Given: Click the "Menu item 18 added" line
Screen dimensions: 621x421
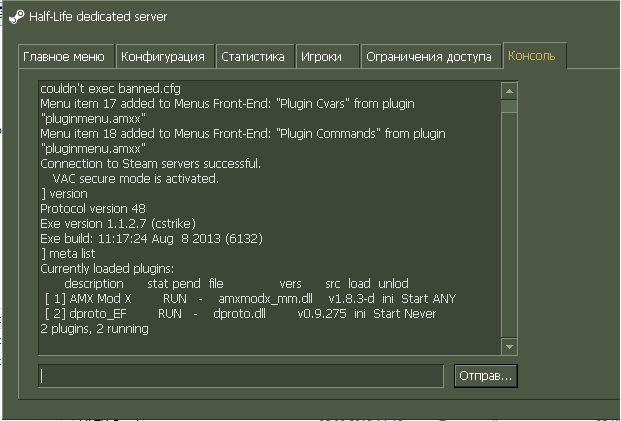Looking at the screenshot, I should (x=243, y=141).
